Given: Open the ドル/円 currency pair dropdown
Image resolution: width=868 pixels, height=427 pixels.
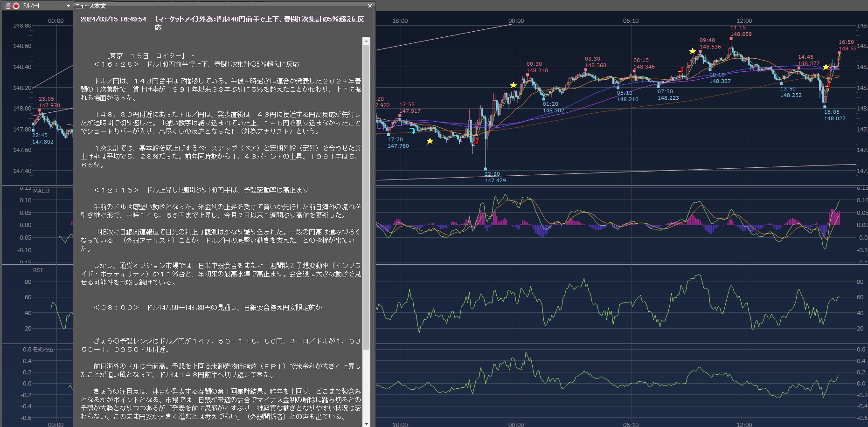Looking at the screenshot, I should (x=68, y=6).
